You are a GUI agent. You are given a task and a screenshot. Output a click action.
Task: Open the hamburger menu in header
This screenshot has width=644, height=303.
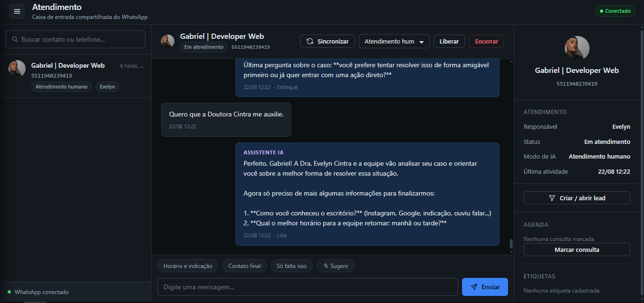tap(17, 11)
